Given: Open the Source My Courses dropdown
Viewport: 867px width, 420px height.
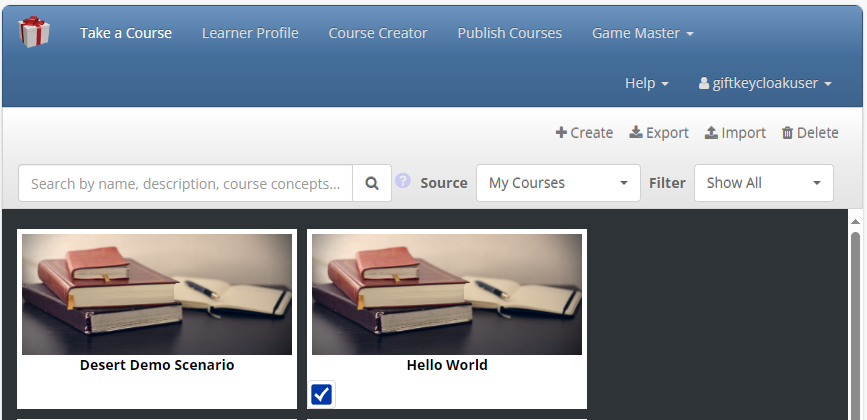Looking at the screenshot, I should coord(558,183).
